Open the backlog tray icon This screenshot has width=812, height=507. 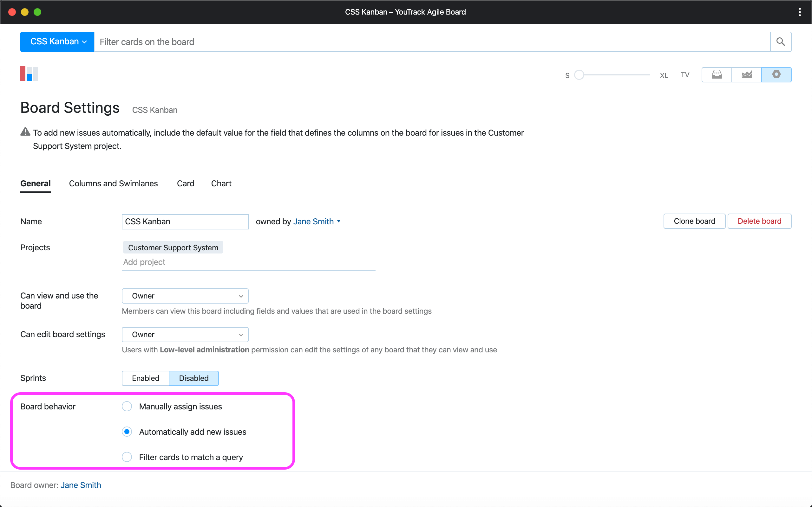coord(717,74)
